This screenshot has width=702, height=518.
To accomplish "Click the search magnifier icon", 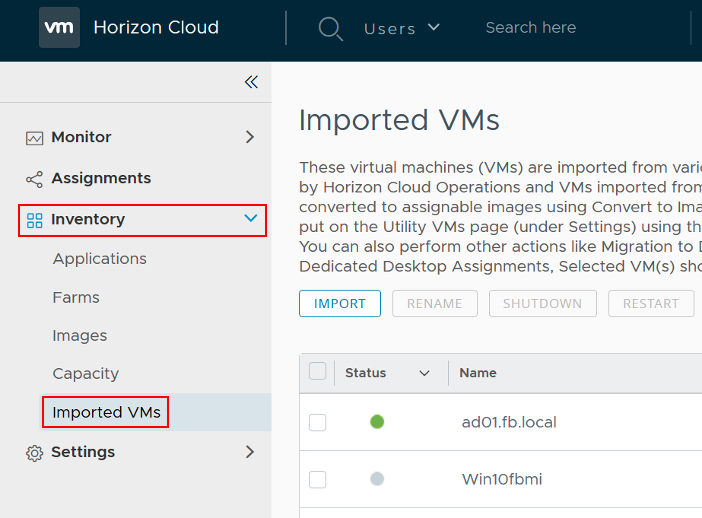I will [x=330, y=28].
